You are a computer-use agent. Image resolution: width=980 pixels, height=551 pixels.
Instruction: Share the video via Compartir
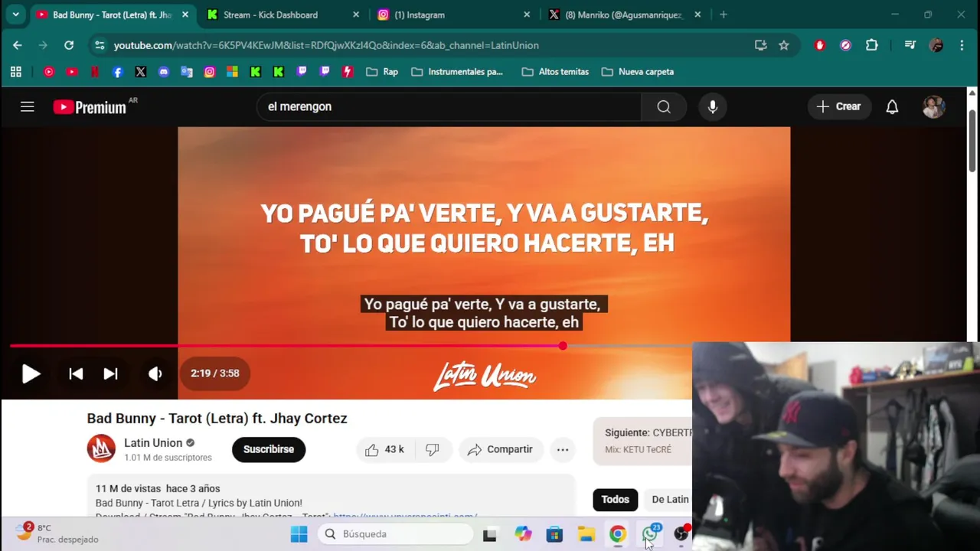(x=500, y=449)
